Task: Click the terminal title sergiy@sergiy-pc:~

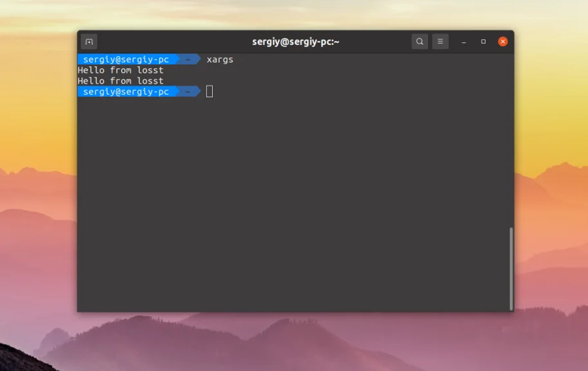Action: [297, 41]
